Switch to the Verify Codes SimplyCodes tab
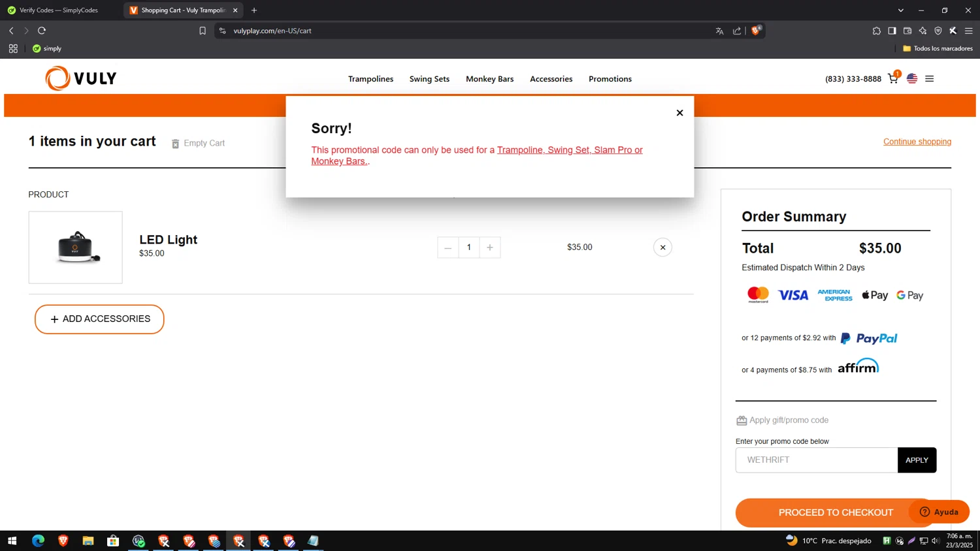 [x=59, y=10]
